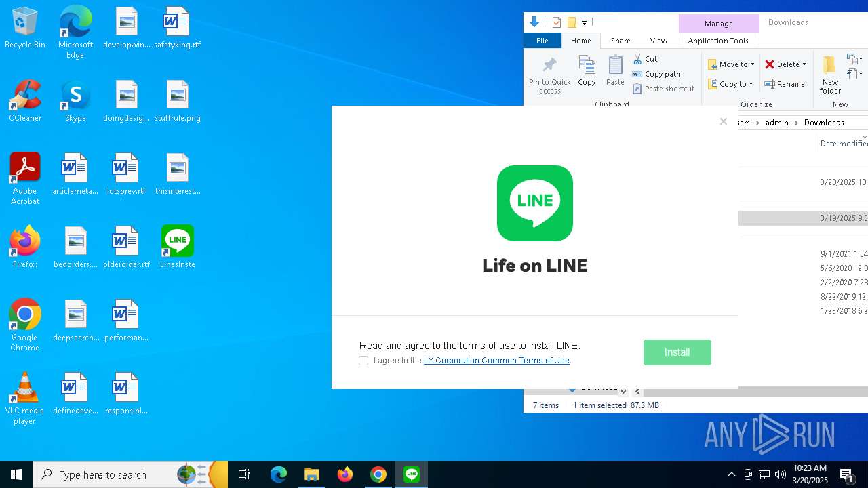Switch to the Home ribbon tab
868x488 pixels.
581,41
